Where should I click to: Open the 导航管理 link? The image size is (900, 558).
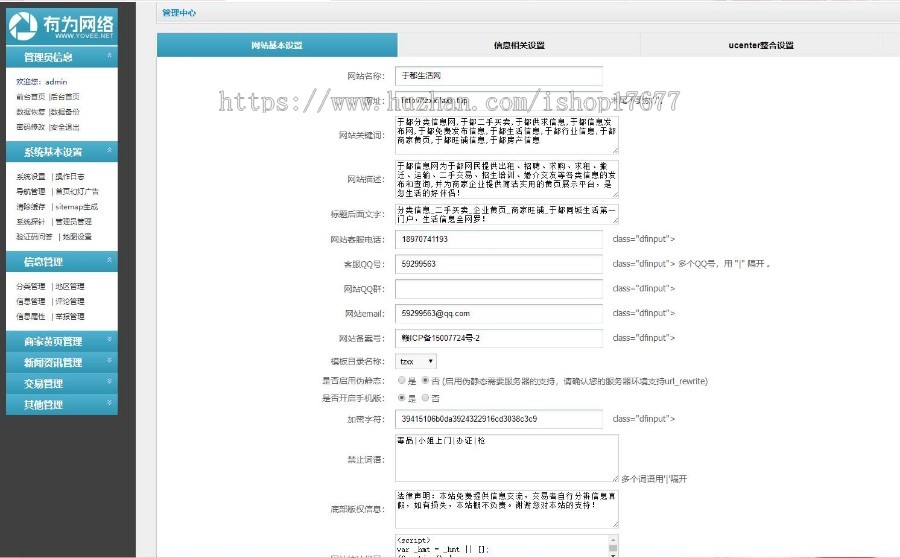click(30, 191)
